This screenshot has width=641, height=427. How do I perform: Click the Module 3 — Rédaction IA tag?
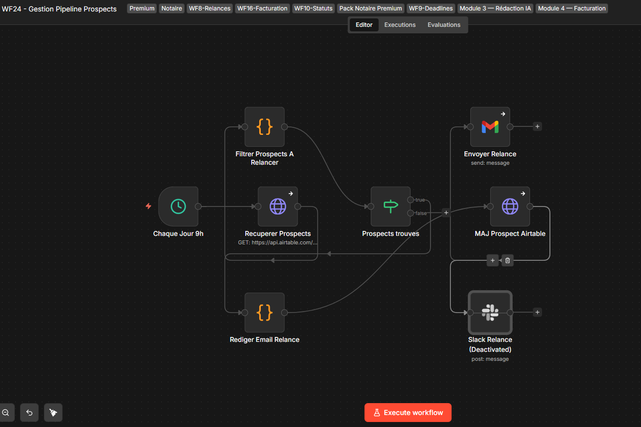point(495,9)
